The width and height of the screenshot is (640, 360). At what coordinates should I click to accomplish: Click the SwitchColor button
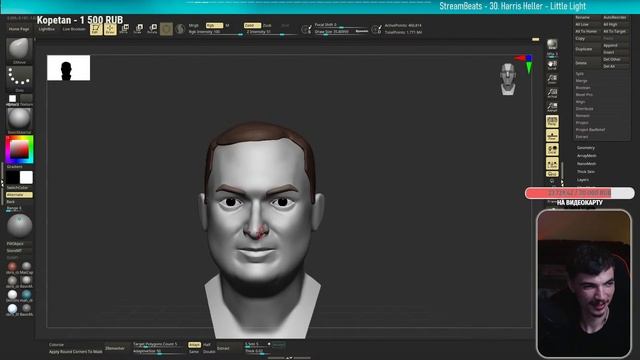18,188
